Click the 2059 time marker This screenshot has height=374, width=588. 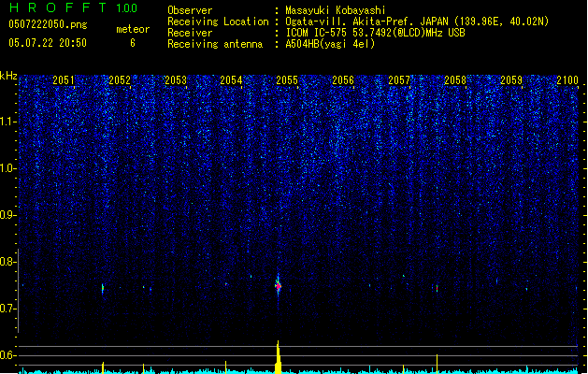pyautogui.click(x=511, y=79)
